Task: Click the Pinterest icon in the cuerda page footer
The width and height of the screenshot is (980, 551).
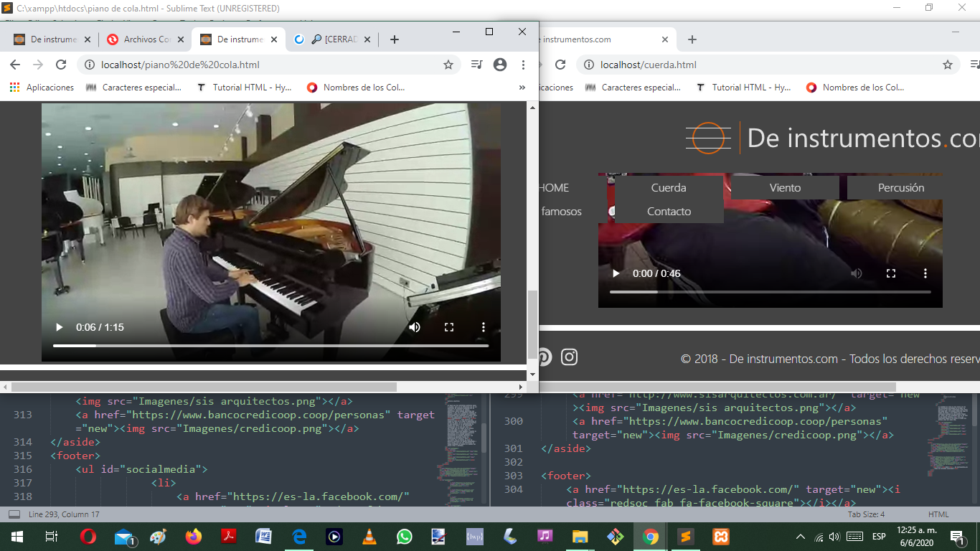Action: click(544, 357)
